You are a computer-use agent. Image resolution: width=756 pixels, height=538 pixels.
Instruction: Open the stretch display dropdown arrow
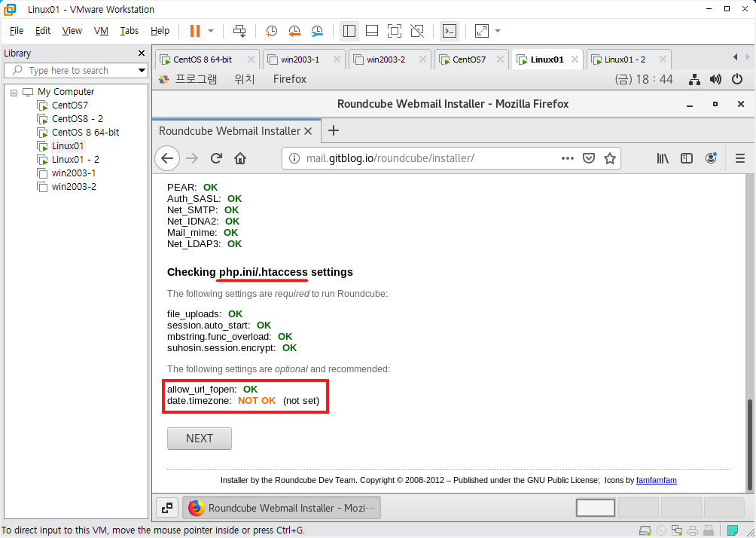click(498, 31)
